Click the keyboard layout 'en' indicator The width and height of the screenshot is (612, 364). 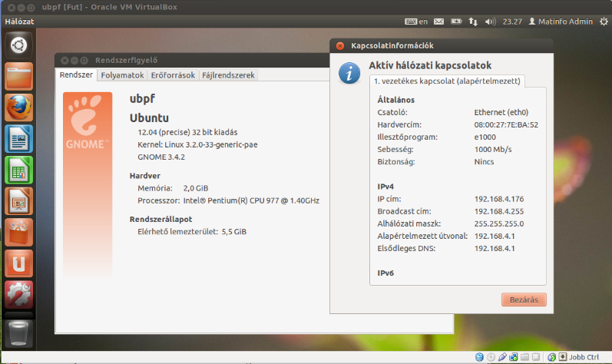point(416,22)
